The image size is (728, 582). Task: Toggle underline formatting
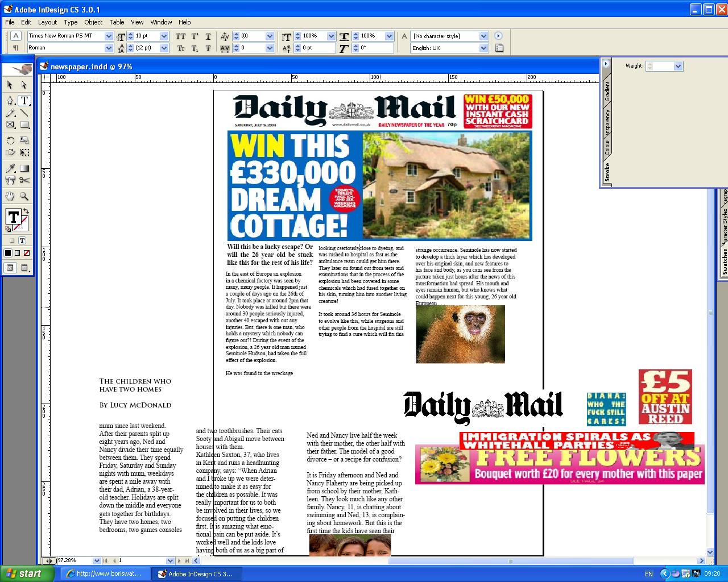pos(208,36)
